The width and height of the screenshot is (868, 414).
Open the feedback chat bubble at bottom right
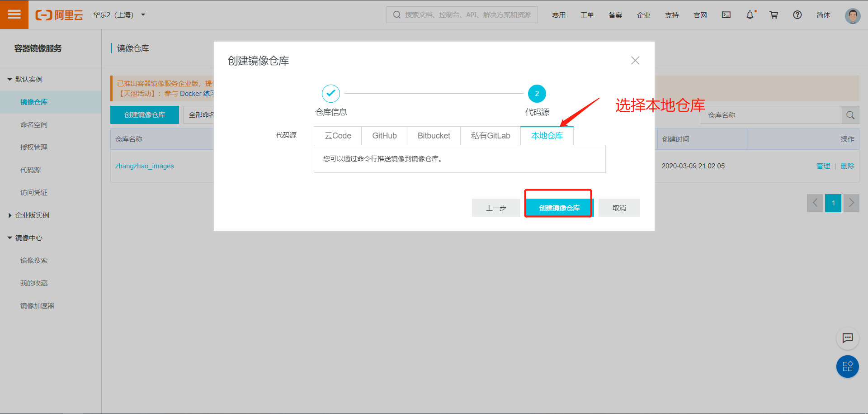[847, 338]
